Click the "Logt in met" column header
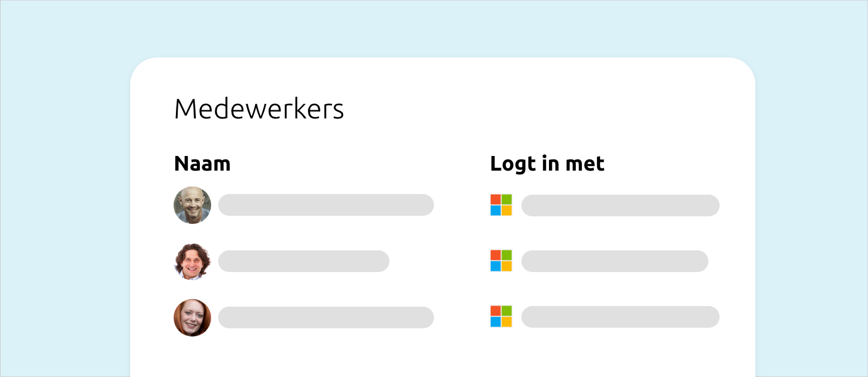 (x=547, y=164)
